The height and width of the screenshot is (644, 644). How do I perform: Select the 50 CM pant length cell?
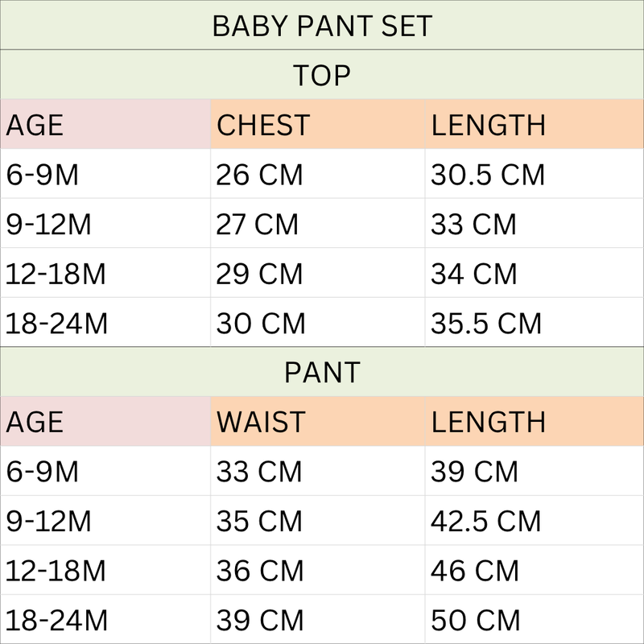pyautogui.click(x=535, y=619)
